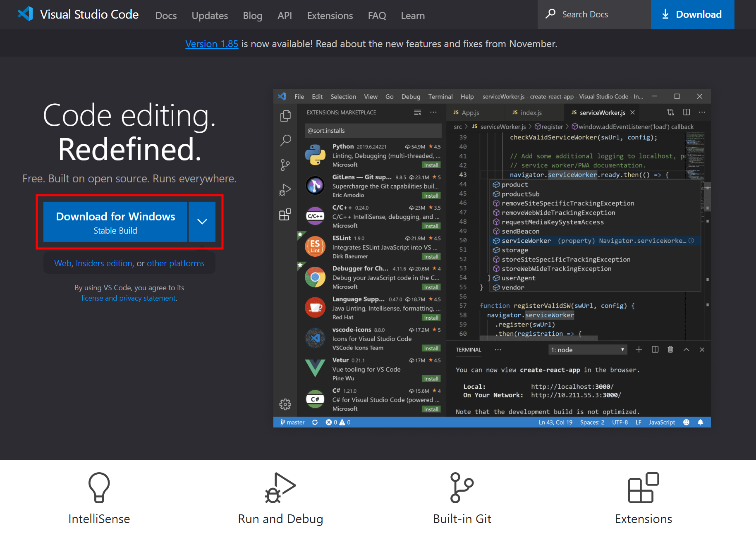Follow the Insiders edition link
Image resolution: width=756 pixels, height=533 pixels.
[x=104, y=263]
